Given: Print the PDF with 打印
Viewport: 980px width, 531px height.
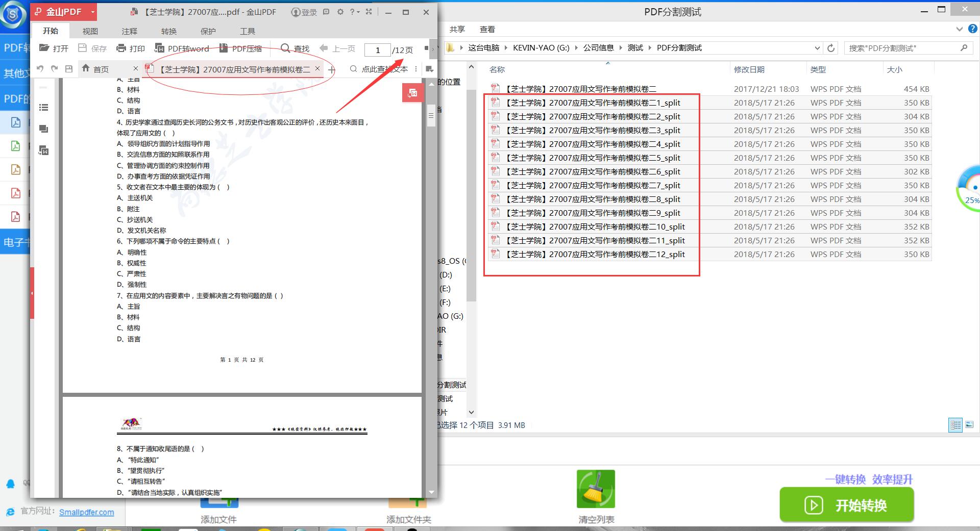Looking at the screenshot, I should tap(131, 48).
